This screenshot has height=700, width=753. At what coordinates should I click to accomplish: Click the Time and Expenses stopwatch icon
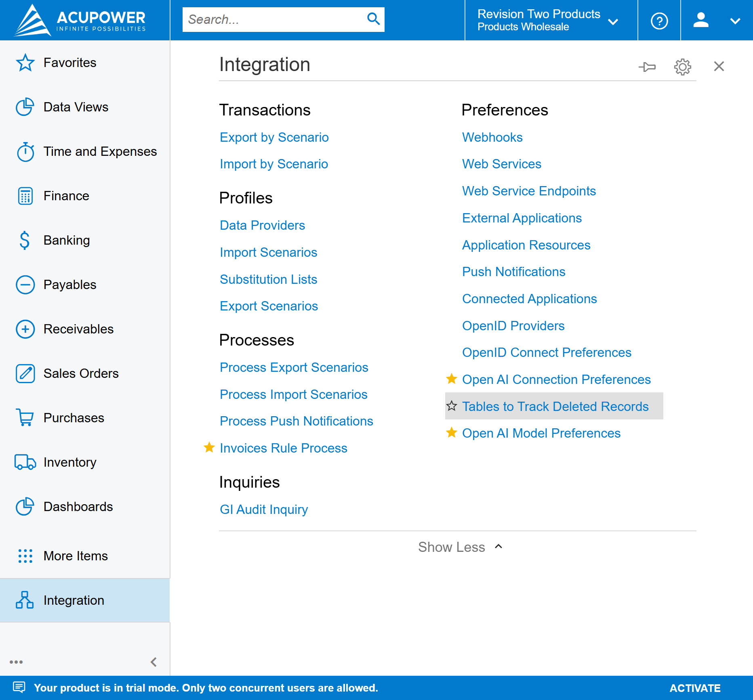[x=25, y=151]
